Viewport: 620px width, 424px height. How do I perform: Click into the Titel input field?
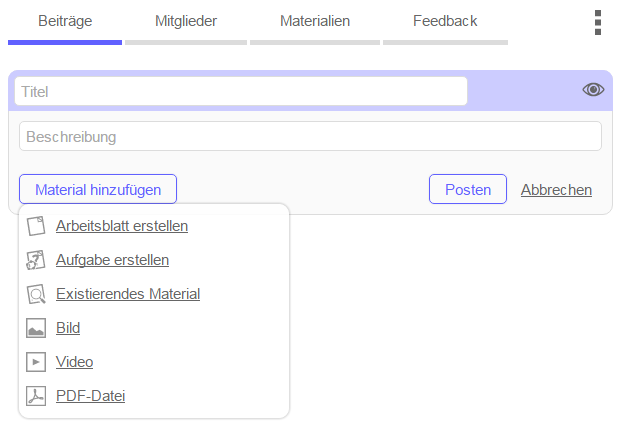pyautogui.click(x=241, y=91)
